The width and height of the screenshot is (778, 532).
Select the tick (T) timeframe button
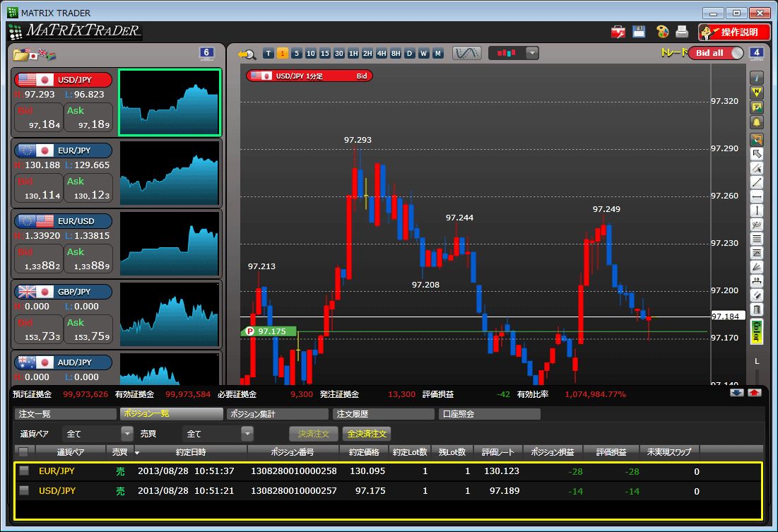point(269,53)
